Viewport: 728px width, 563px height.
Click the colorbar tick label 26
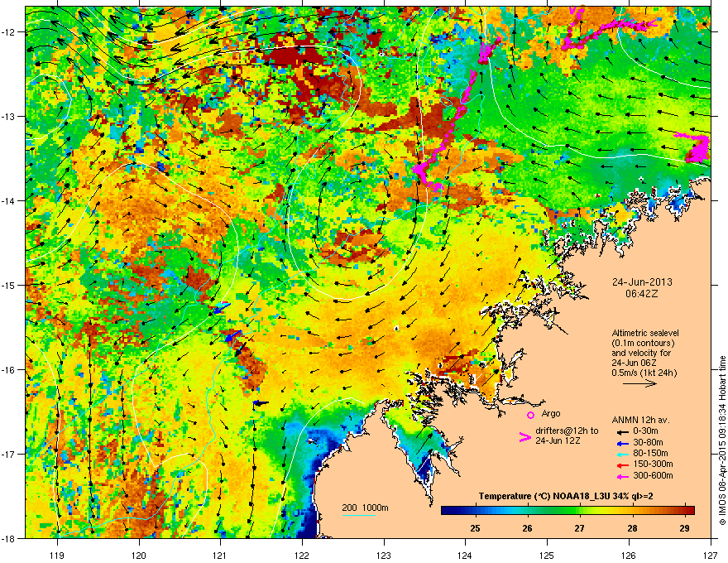(x=527, y=528)
